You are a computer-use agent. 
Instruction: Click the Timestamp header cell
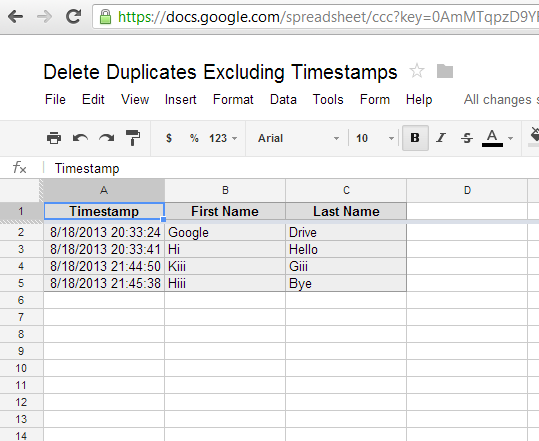pos(104,211)
